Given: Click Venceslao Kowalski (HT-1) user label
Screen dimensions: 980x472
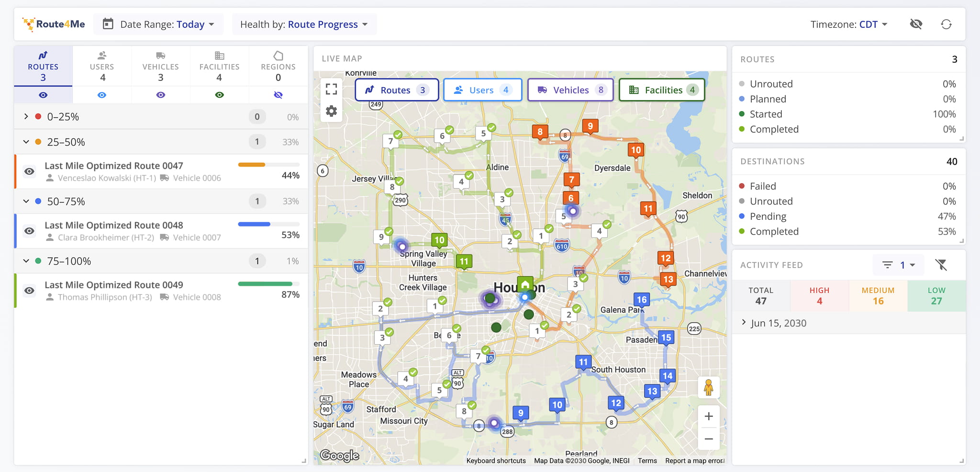Looking at the screenshot, I should coord(101,178).
